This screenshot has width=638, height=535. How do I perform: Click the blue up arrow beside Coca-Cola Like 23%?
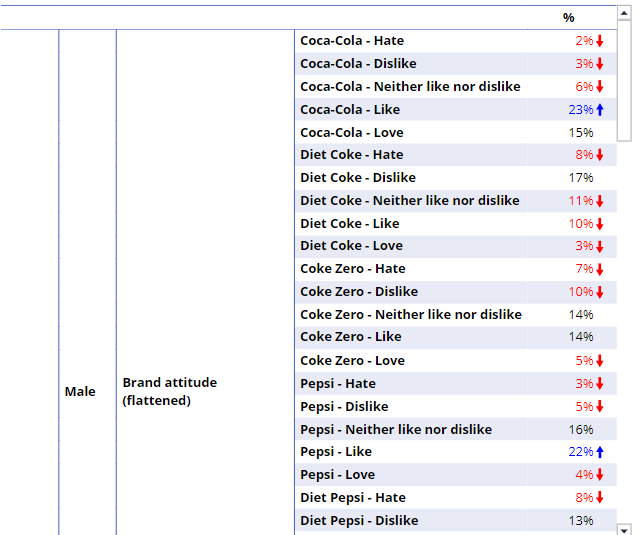600,110
